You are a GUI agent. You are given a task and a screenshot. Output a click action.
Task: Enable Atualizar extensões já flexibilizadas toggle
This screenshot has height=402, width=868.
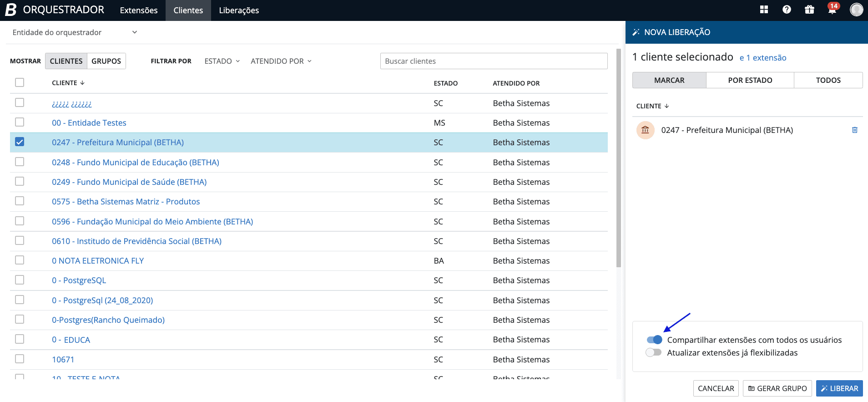(x=653, y=352)
